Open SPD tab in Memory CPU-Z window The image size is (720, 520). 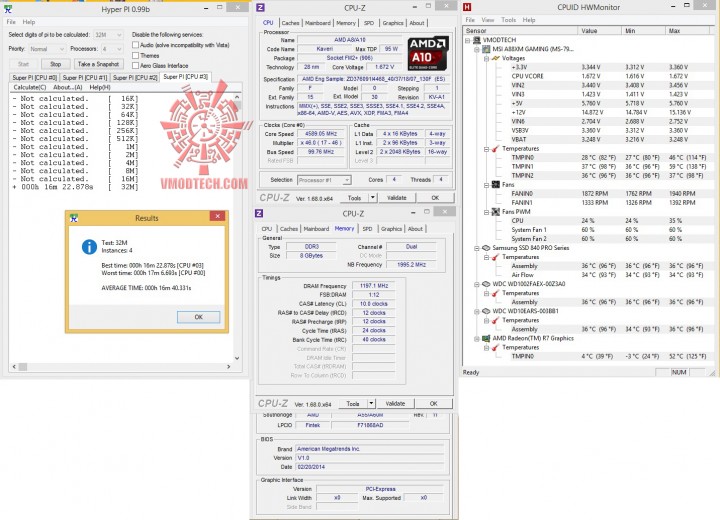tap(367, 229)
